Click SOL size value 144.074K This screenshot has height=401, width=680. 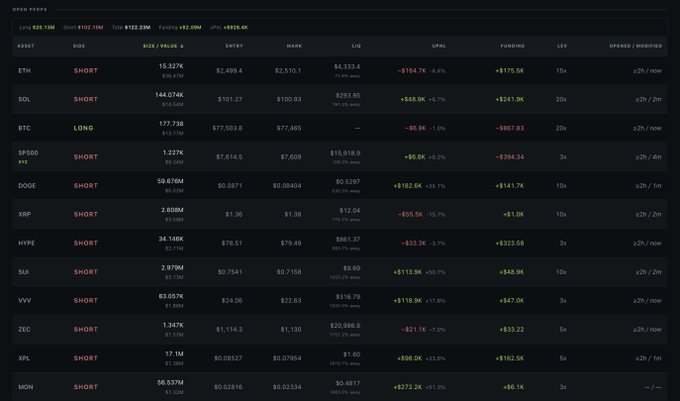[169, 95]
